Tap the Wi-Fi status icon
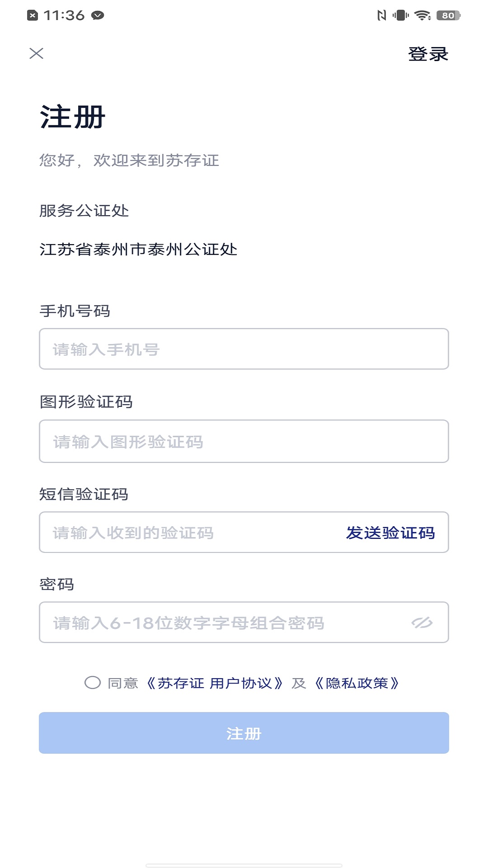 pos(422,15)
